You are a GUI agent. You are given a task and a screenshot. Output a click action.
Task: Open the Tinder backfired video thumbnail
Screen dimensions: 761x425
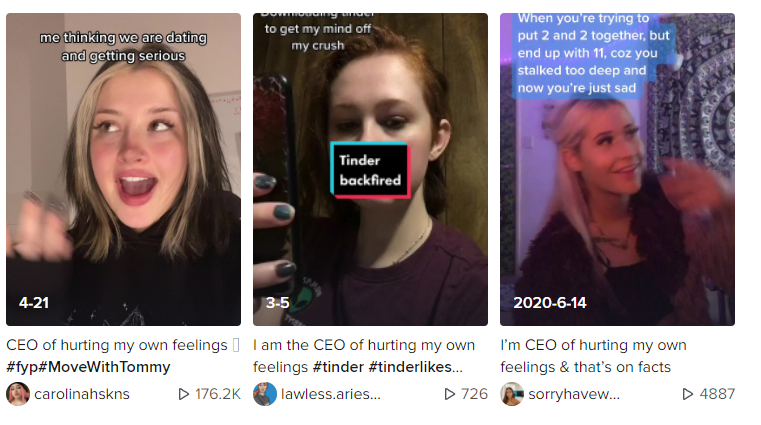pos(370,169)
